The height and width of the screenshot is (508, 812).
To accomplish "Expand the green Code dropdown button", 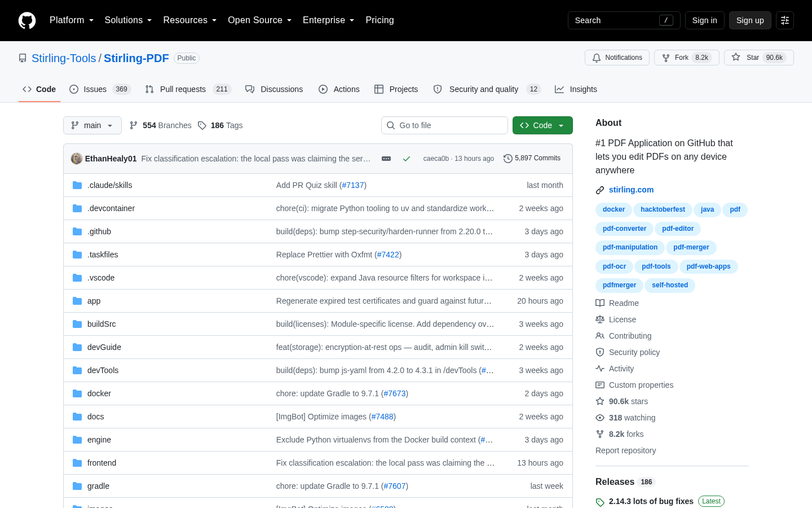I will 542,125.
